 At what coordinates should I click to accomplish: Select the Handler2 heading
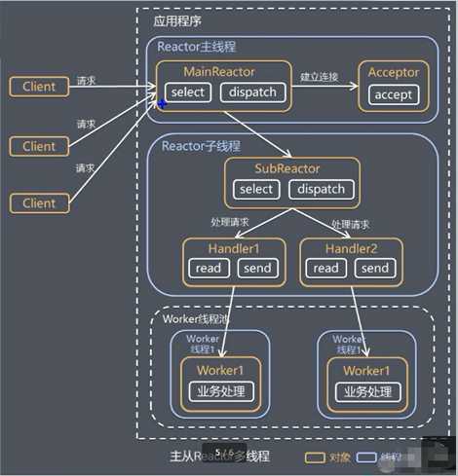pos(351,249)
